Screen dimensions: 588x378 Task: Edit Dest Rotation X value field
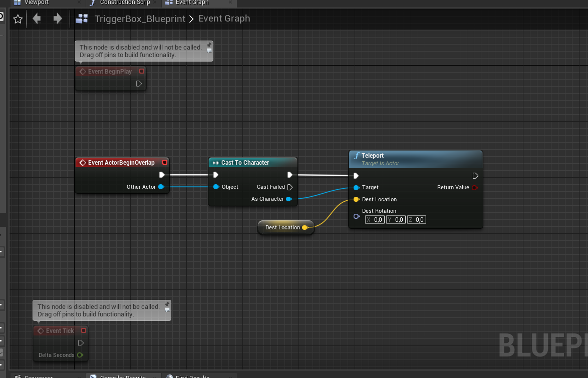point(375,220)
